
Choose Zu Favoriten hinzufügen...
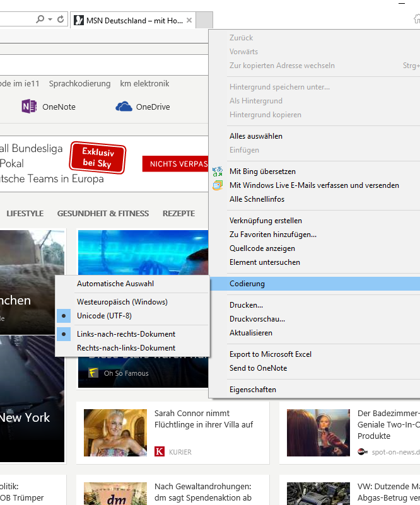click(315, 235)
